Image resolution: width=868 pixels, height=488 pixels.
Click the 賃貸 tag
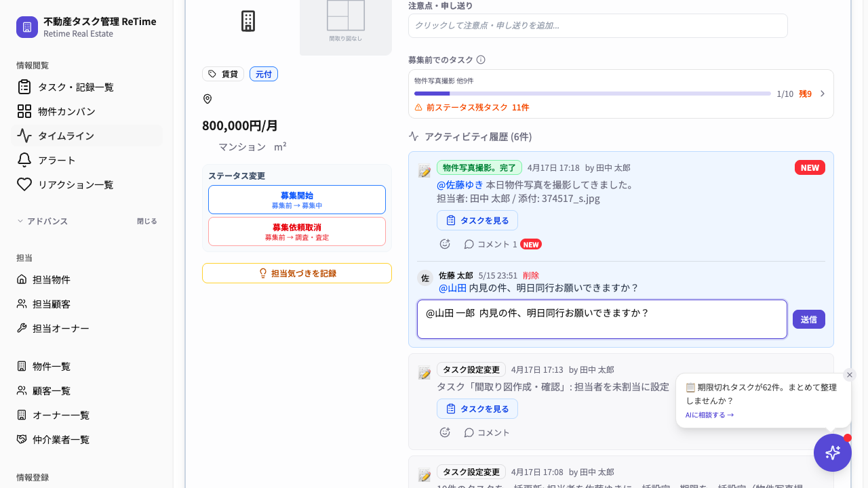223,74
